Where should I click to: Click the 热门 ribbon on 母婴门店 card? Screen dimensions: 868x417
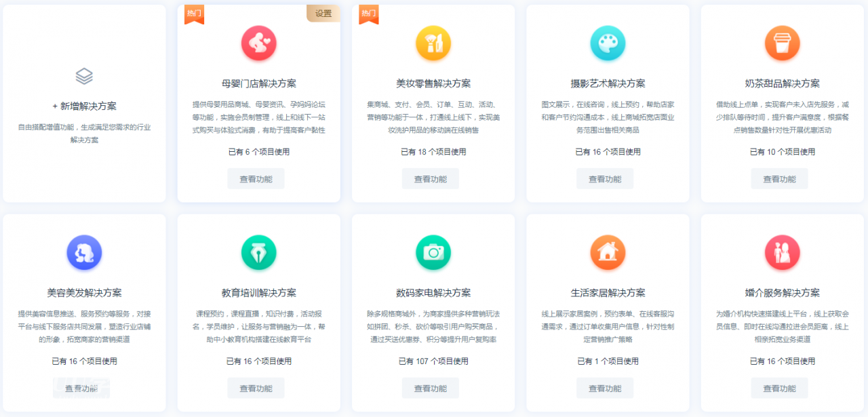click(194, 13)
